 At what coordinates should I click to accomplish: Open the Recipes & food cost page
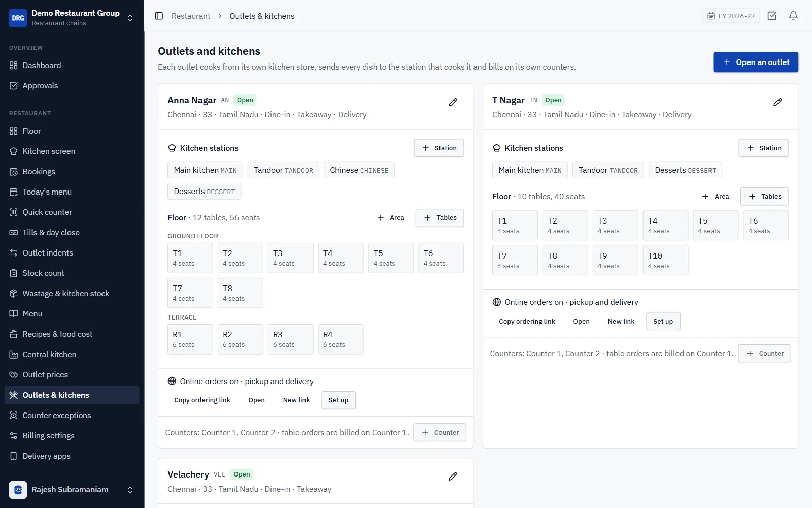(72, 334)
